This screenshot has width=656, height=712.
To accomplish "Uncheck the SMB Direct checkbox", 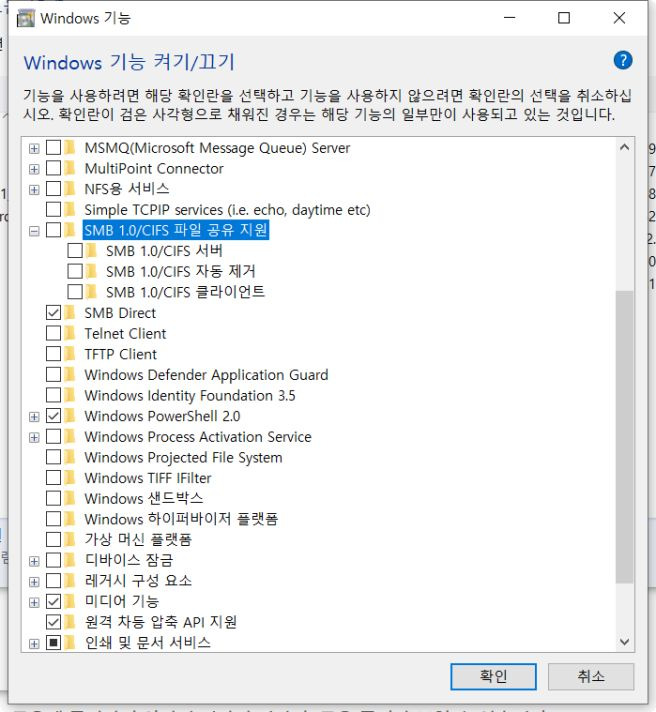I will pos(53,312).
